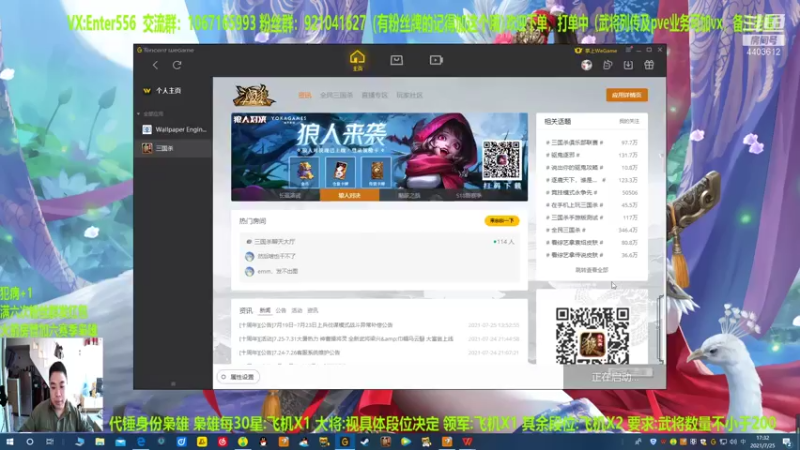Open the 属性设置 button at bottom left
Screen dimensions: 800x450
[x=238, y=377]
